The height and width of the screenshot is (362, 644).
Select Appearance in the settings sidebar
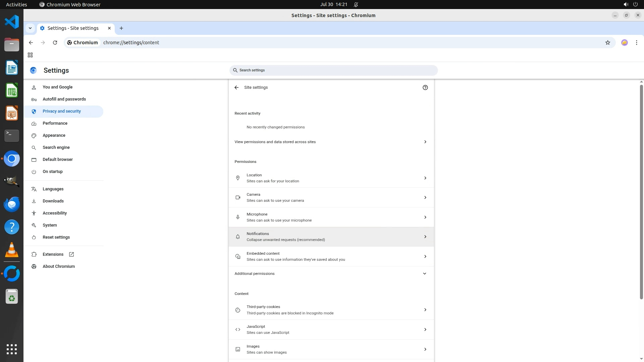[x=54, y=135]
